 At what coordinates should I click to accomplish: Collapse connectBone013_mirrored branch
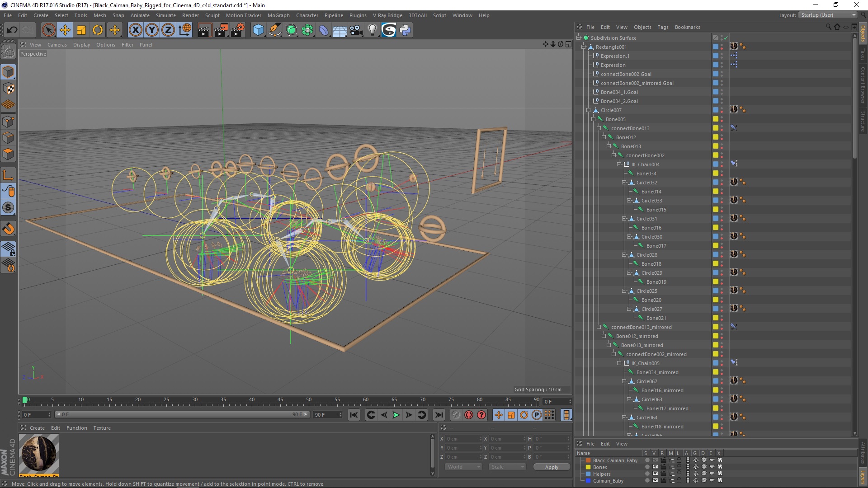click(x=599, y=327)
